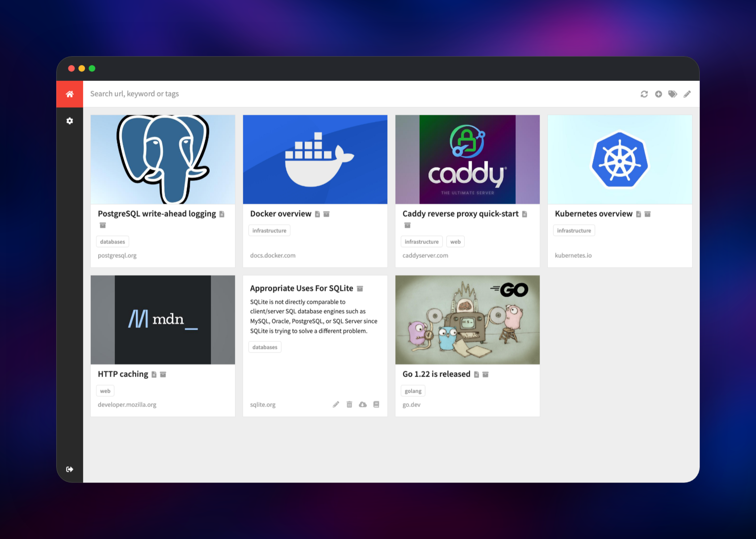The width and height of the screenshot is (756, 539).
Task: Click the SQLite excerpt paragraph text
Action: click(x=314, y=316)
